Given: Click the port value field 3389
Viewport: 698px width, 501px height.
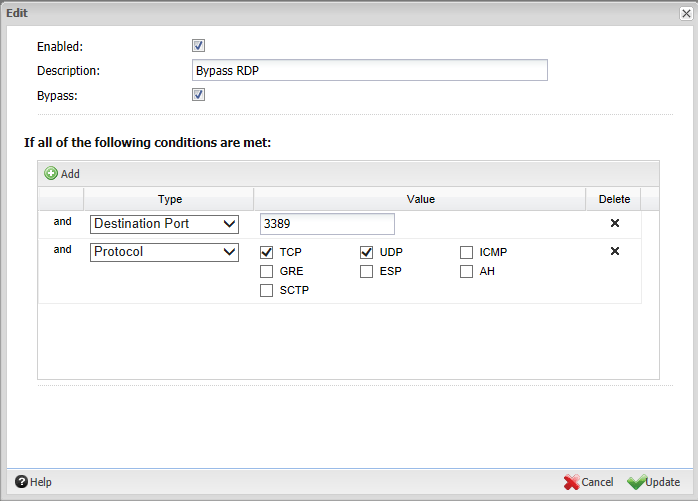Looking at the screenshot, I should [x=327, y=224].
